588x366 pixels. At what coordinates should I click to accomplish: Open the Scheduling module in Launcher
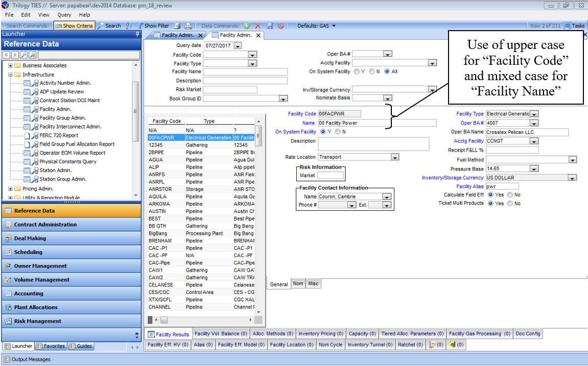[x=28, y=252]
